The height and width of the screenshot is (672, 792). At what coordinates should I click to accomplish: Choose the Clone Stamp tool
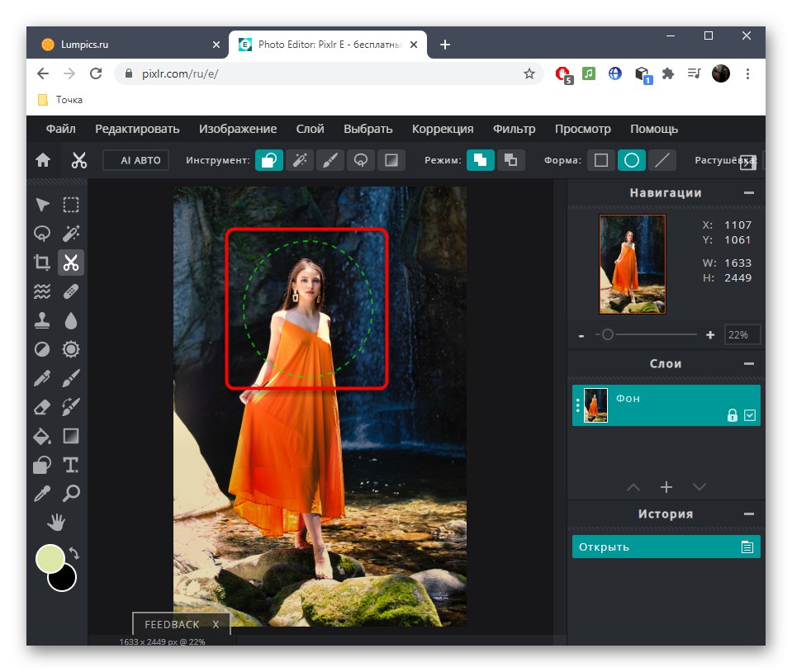pos(42,321)
